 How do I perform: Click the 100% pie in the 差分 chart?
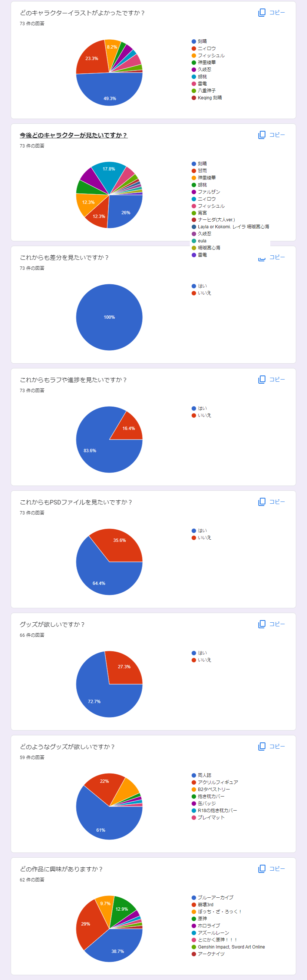(x=109, y=317)
